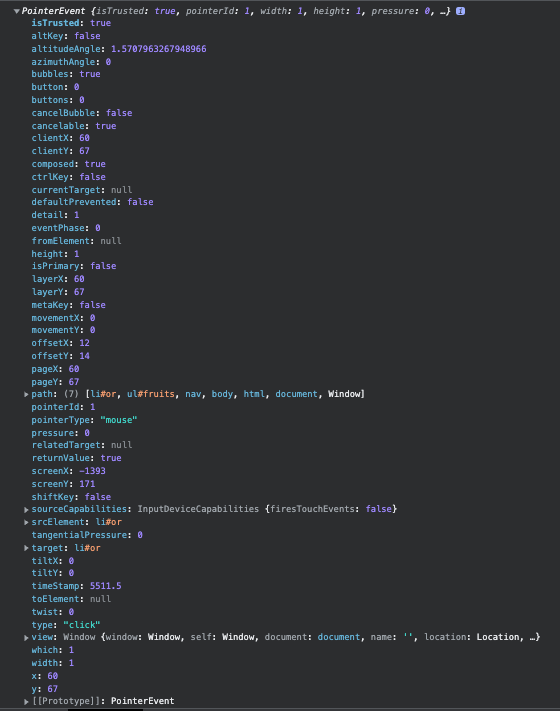Expand the view Window object triangle
Screen dimensions: 560x711
click(x=26, y=638)
